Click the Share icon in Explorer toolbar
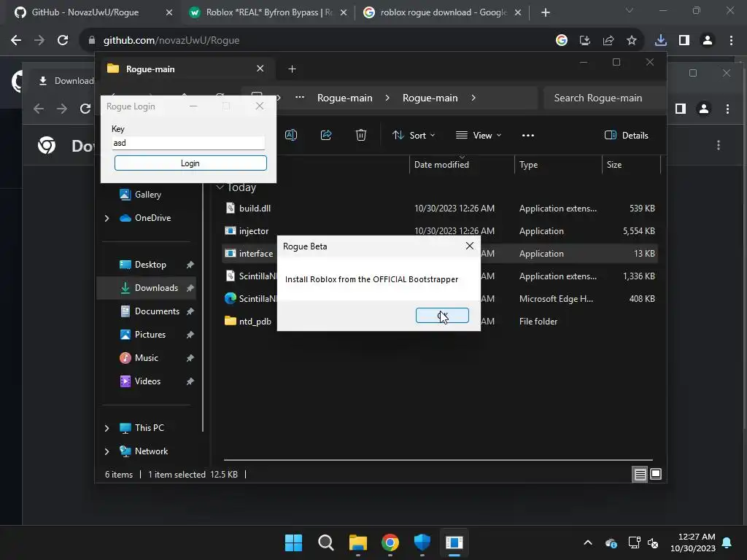This screenshot has height=560, width=747. click(326, 135)
